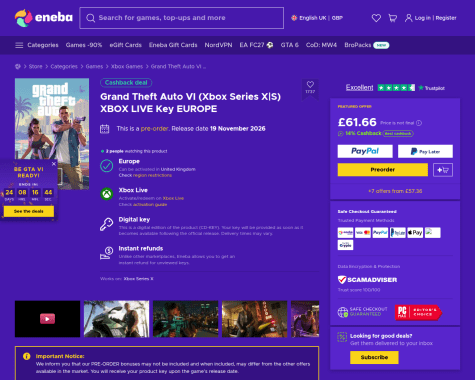Open the GTA VI cover image
The image size is (475, 380).
click(x=52, y=133)
